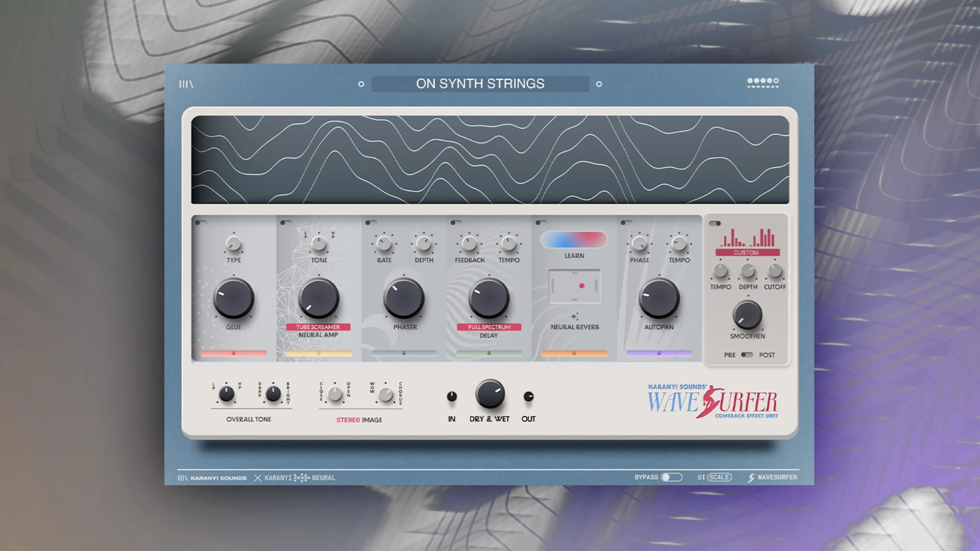Open the ON SYNTH STRINGS preset name display

[x=480, y=84]
